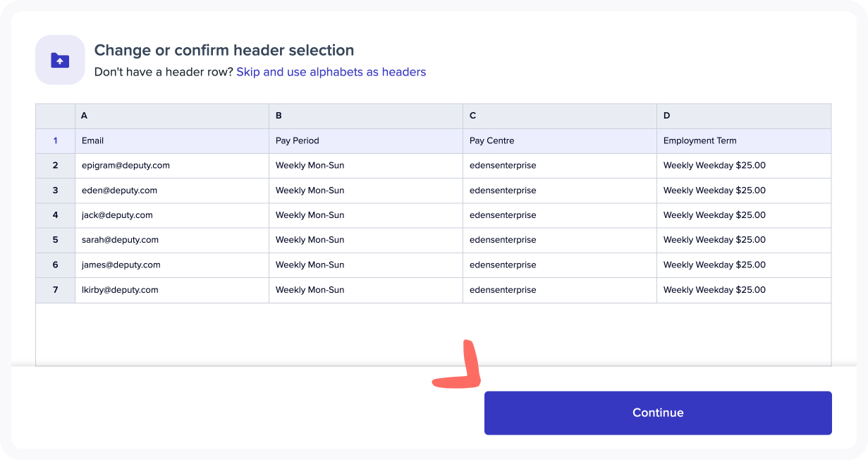Choose row 1 as header row
Image resolution: width=868 pixels, height=460 pixels.
pos(56,141)
